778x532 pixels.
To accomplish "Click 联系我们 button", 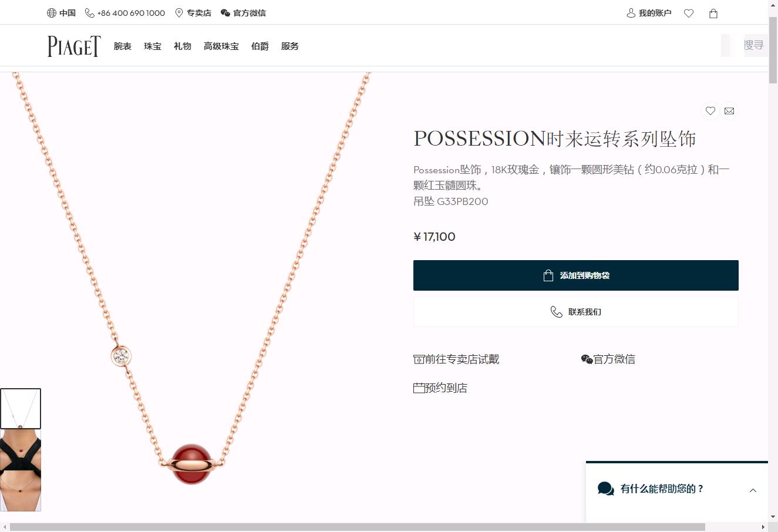I will click(575, 312).
